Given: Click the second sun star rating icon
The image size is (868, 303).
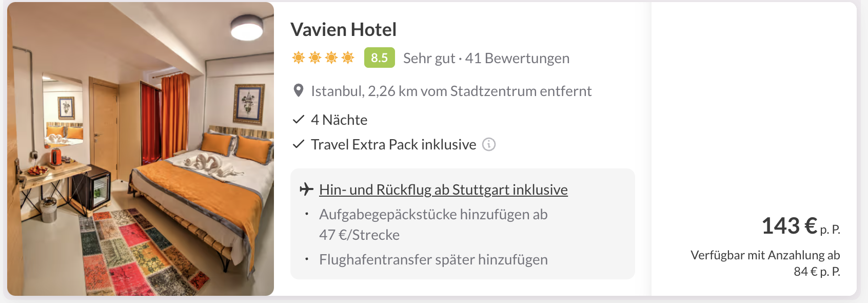Looking at the screenshot, I should coord(315,58).
